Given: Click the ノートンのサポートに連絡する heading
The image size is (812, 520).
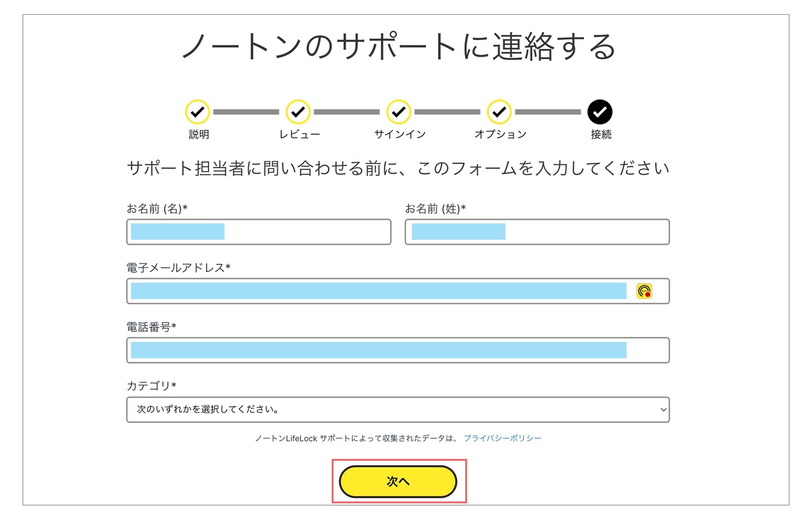Looking at the screenshot, I should [399, 47].
